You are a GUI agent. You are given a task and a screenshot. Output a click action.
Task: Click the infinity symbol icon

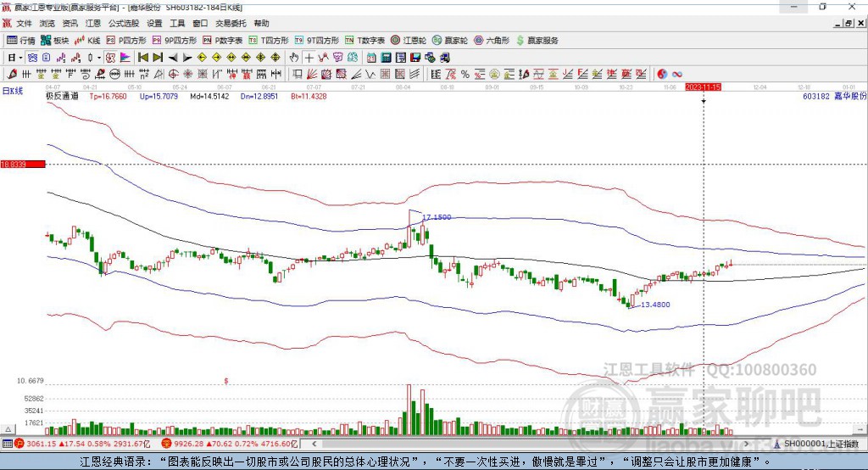pos(677,75)
